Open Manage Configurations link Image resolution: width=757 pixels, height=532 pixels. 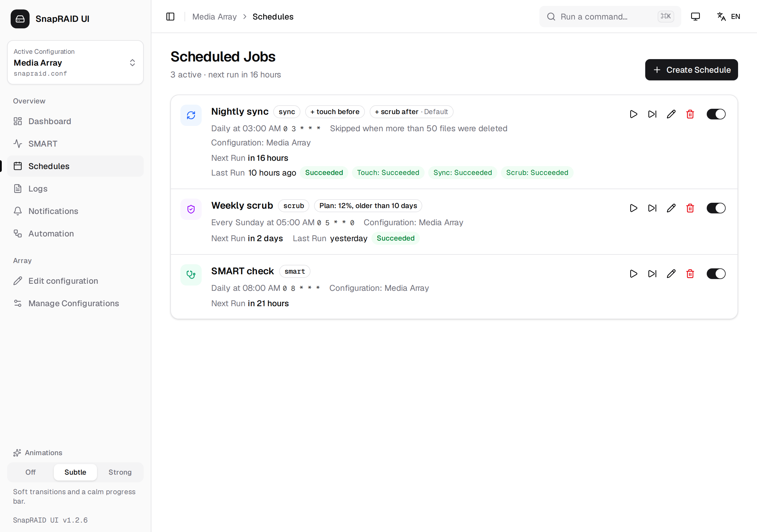click(75, 303)
